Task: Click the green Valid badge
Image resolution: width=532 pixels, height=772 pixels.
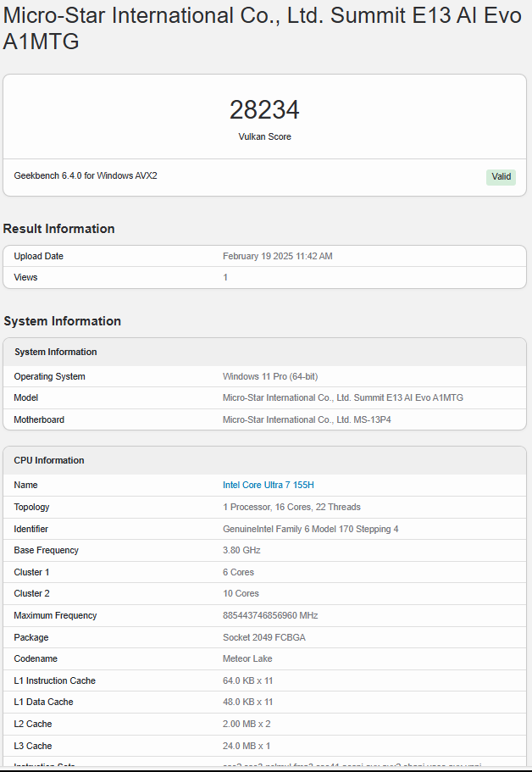Action: 501,177
